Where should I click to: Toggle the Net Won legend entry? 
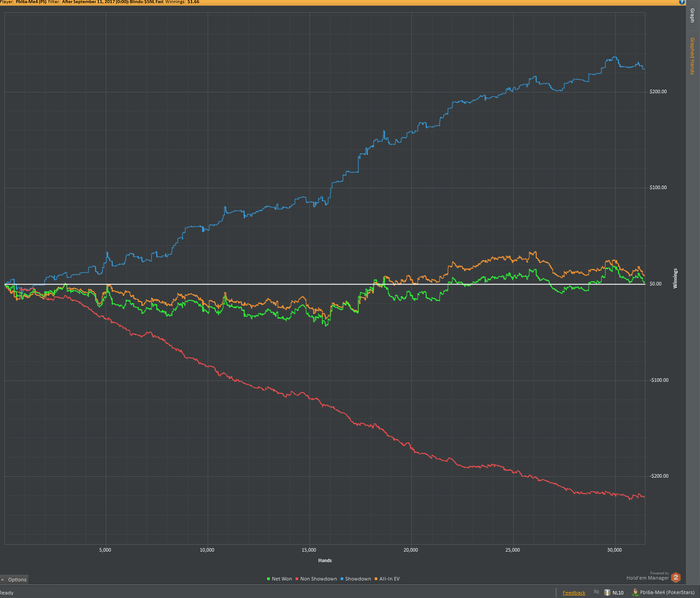279,579
